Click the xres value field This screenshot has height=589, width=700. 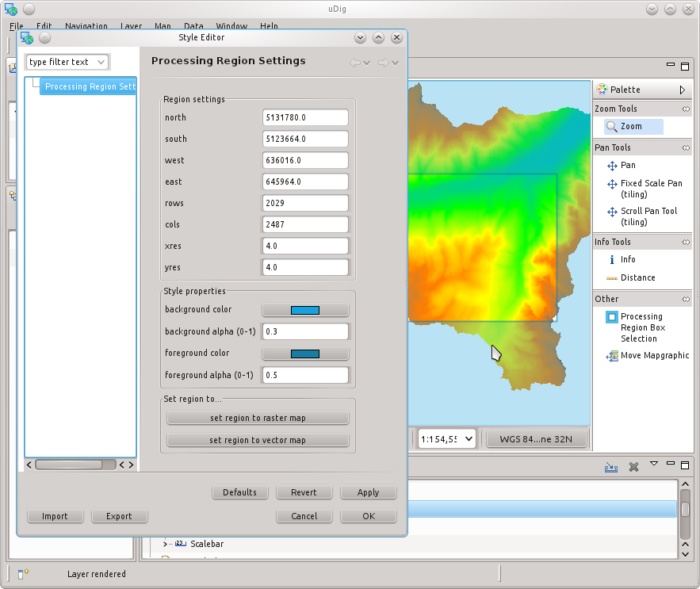pos(305,246)
